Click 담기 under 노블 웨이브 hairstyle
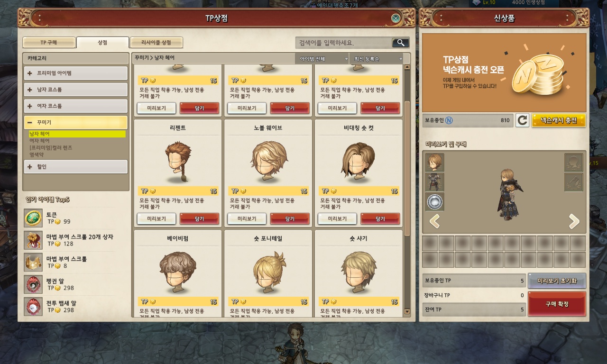Image resolution: width=607 pixels, height=364 pixels. point(290,218)
